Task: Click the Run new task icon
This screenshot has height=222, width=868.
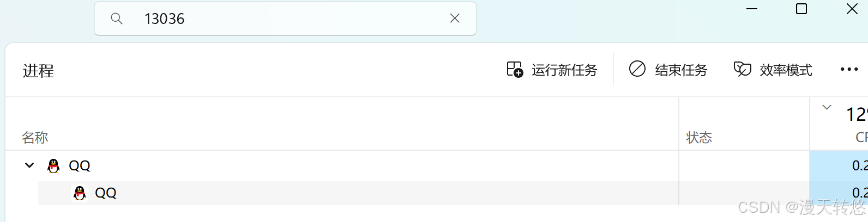Action: coord(515,69)
